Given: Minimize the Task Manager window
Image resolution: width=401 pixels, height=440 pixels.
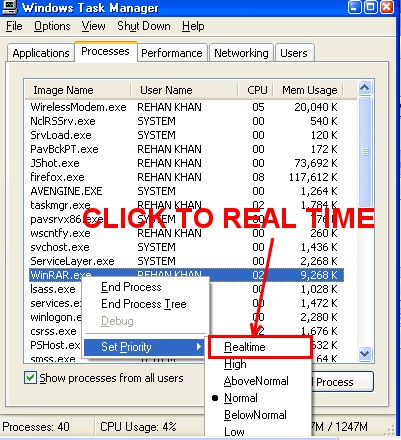Looking at the screenshot, I should pyautogui.click(x=355, y=7).
